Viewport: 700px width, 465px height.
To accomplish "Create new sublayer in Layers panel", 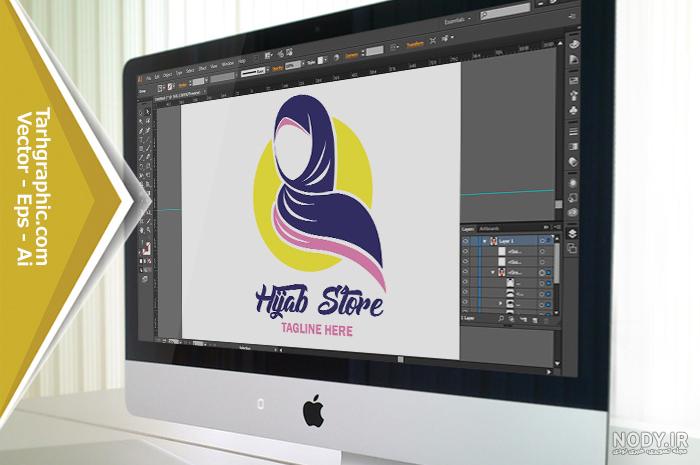I will click(524, 319).
